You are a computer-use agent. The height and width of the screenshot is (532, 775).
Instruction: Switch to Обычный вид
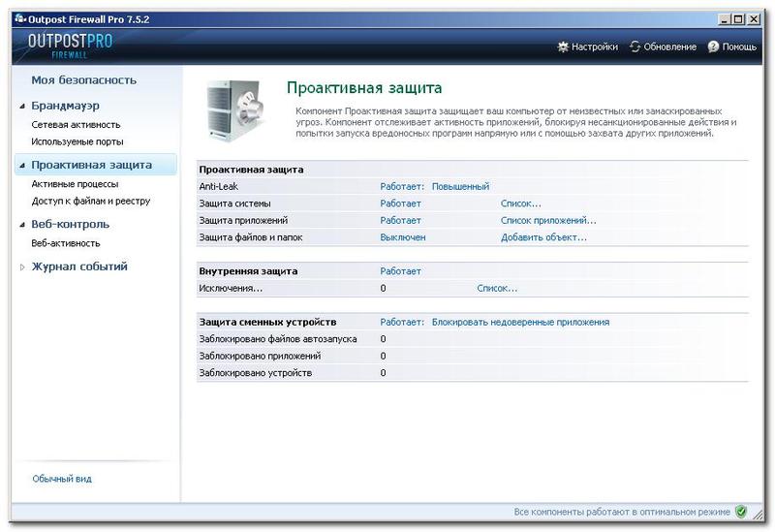click(x=62, y=479)
